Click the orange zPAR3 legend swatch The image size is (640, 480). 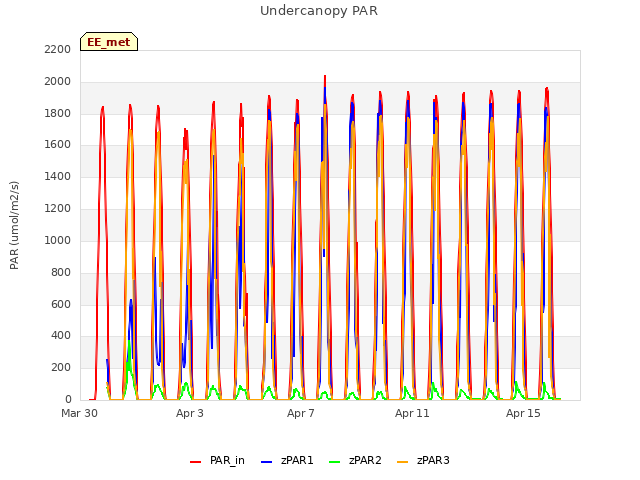pos(402,462)
